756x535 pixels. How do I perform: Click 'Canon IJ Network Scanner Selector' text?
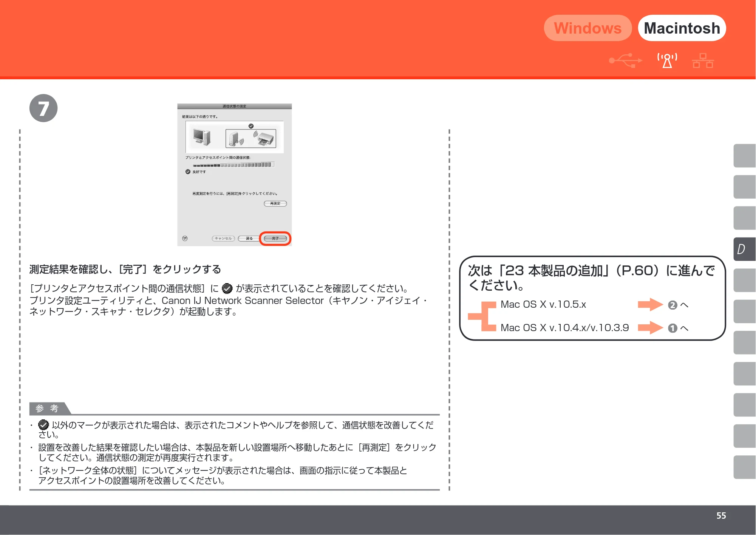coord(243,301)
